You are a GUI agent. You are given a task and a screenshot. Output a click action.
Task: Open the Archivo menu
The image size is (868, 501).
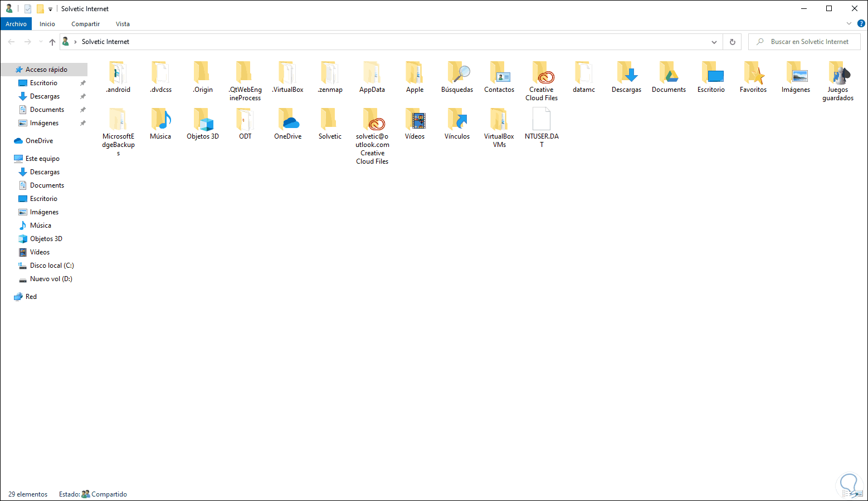pos(16,23)
